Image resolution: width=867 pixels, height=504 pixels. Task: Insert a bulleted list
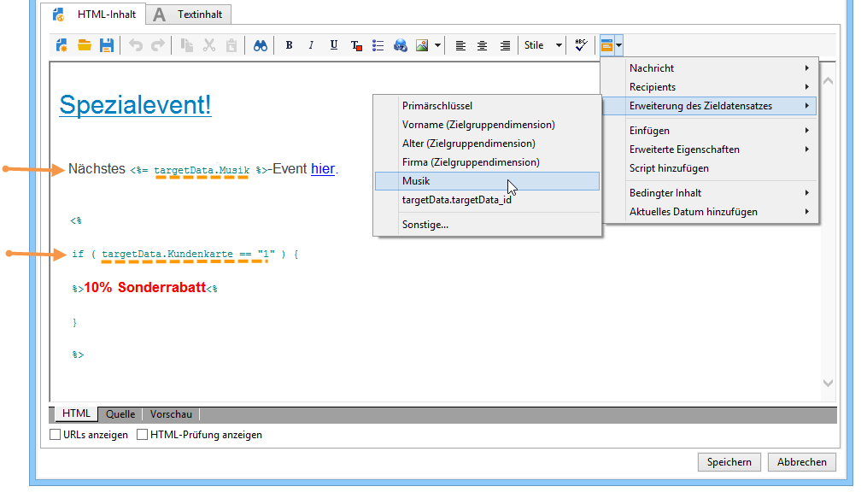click(x=378, y=45)
